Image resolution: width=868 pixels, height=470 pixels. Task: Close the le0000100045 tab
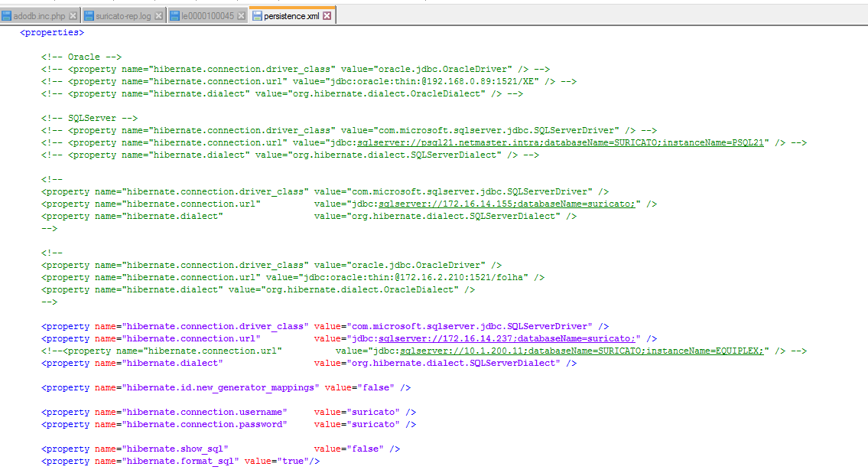pos(241,16)
